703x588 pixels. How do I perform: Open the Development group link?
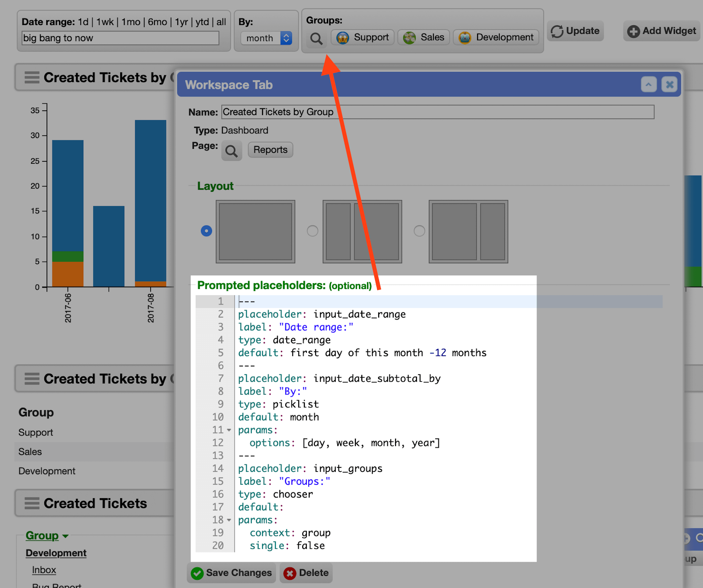pyautogui.click(x=56, y=553)
